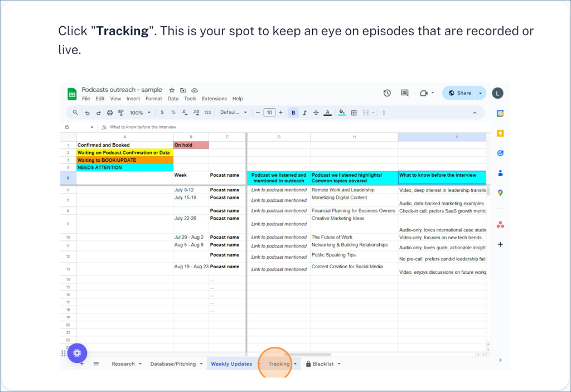Screen dimensions: 571x392
Task: Toggle bold formatting
Action: pyautogui.click(x=293, y=113)
